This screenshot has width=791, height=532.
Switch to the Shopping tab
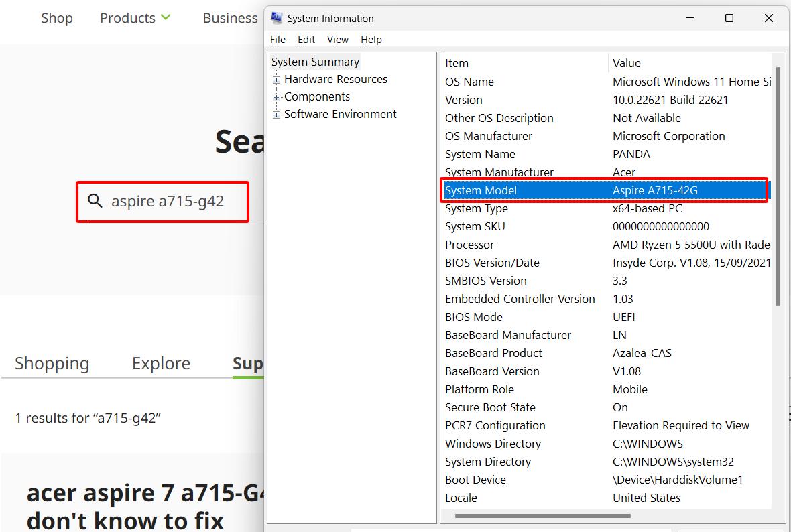(x=52, y=363)
